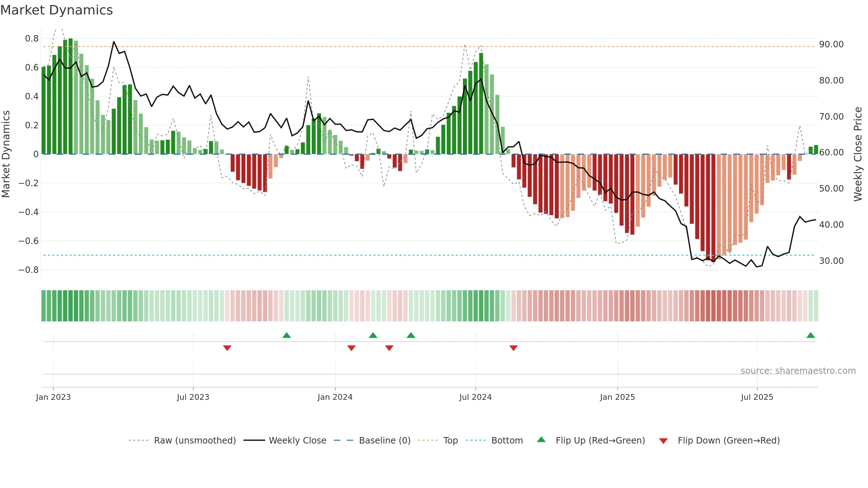Select the Flip Down marker in late January 2024

352,348
